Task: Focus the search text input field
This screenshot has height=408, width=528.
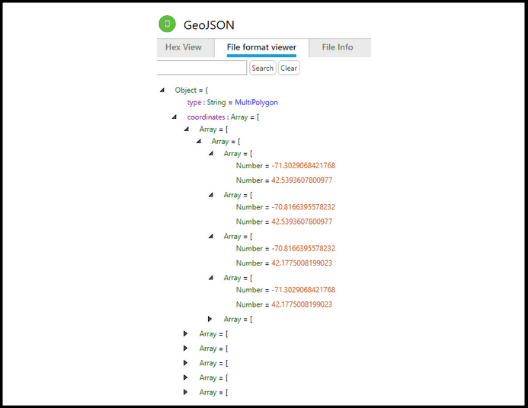Action: click(x=202, y=68)
